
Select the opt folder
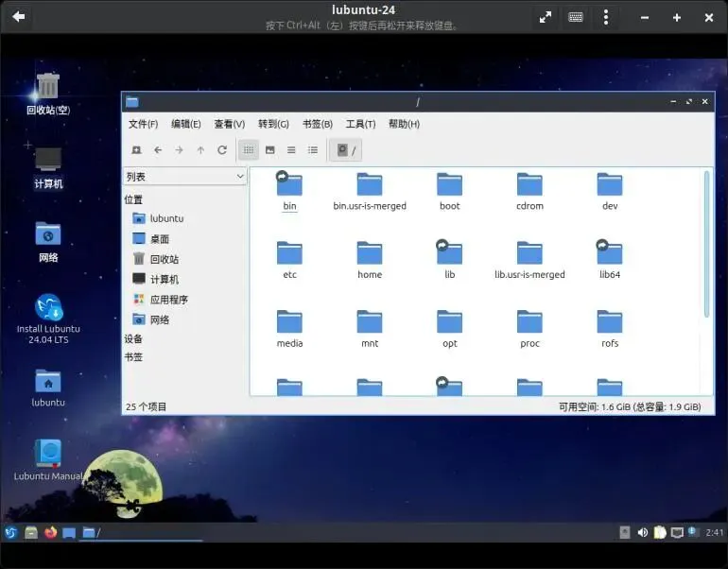[449, 329]
